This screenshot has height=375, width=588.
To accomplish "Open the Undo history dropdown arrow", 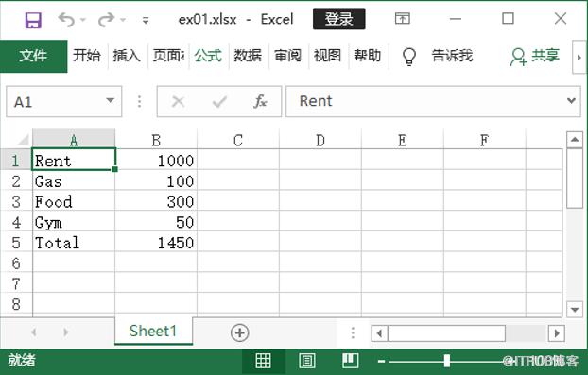I will pyautogui.click(x=83, y=20).
